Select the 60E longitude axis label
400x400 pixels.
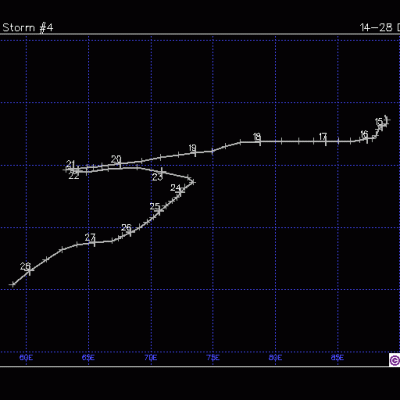26,358
